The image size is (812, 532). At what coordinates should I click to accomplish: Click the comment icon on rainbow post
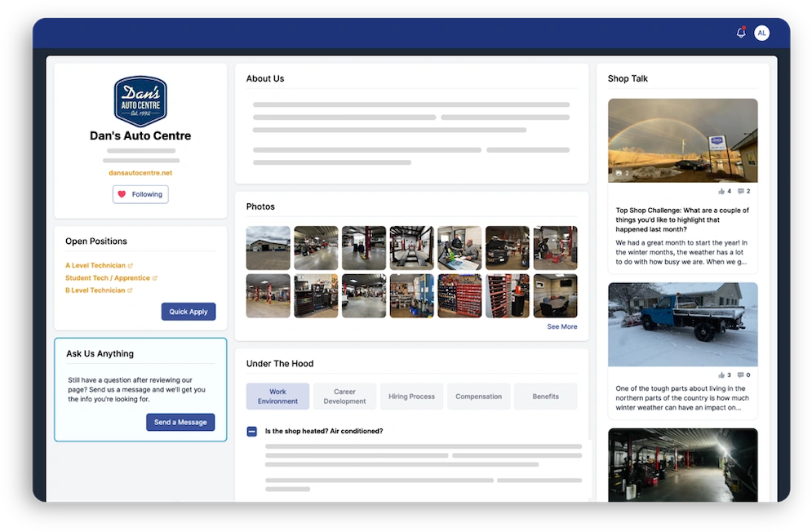(x=740, y=191)
